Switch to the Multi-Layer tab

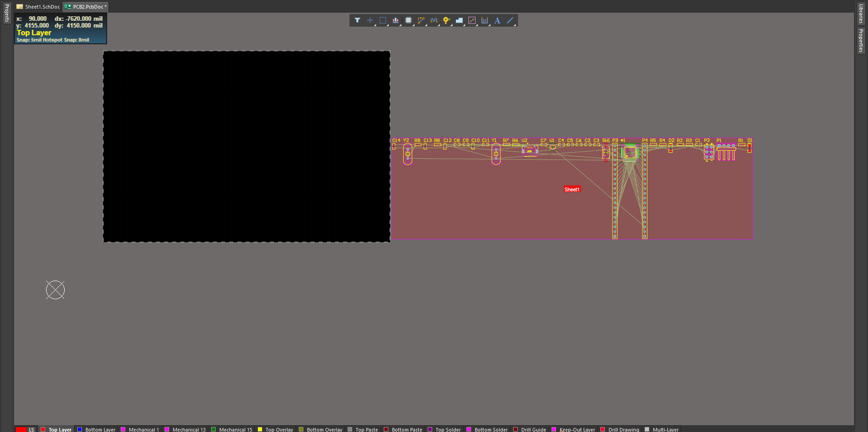(662, 429)
